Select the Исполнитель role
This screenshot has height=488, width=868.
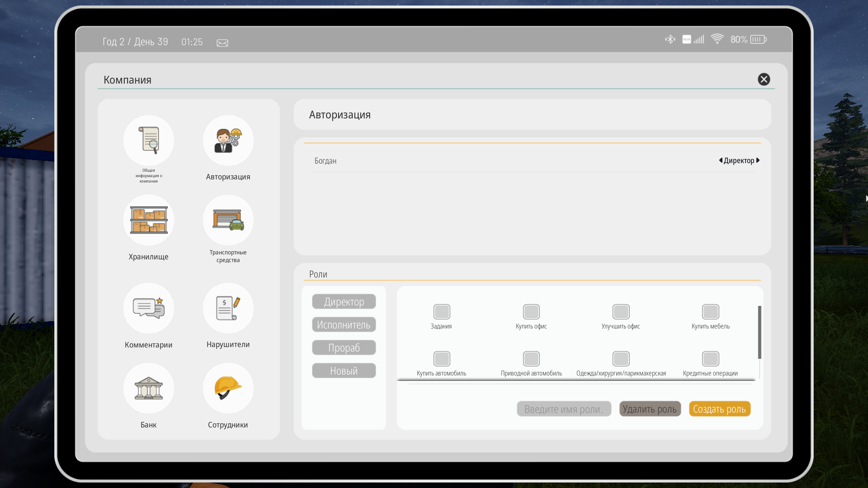click(344, 325)
